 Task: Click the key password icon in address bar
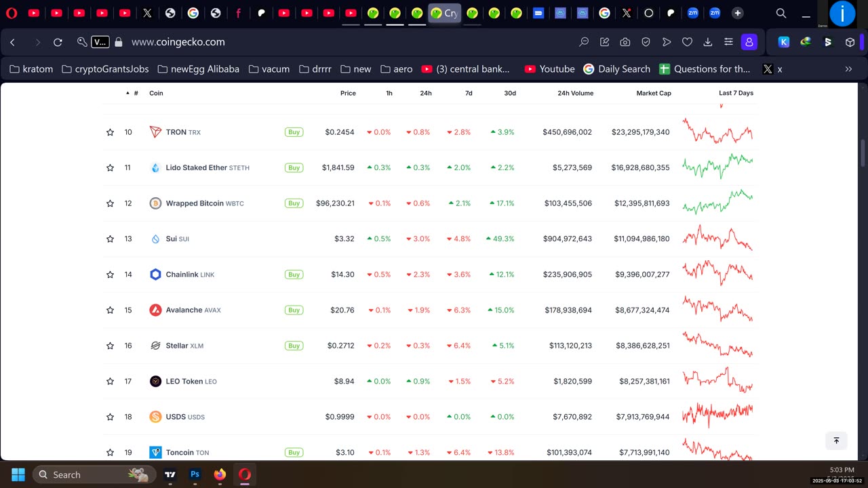[x=82, y=42]
